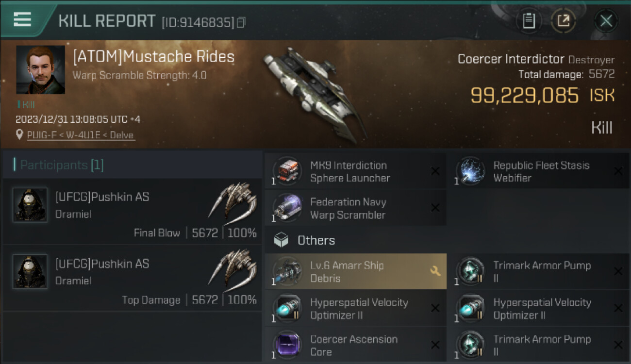This screenshot has width=631, height=364.
Task: Click the wrench on Amarr Ship Debris
Action: 435,271
